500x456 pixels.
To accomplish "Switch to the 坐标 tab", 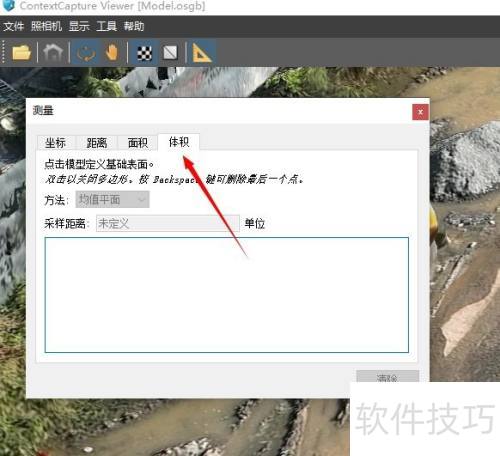I will pos(56,143).
